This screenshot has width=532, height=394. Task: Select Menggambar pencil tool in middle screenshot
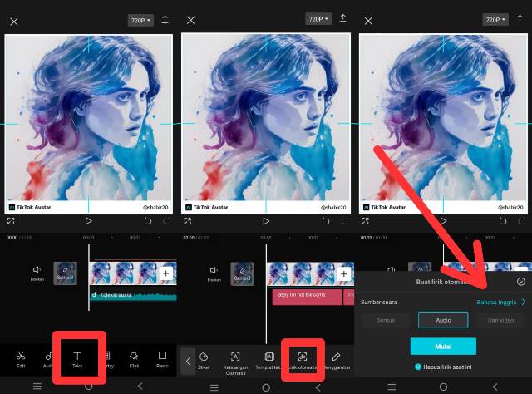click(337, 361)
